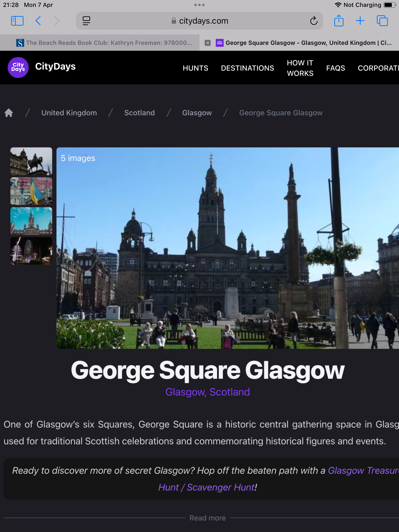Click the citydays.com address field
399x532 pixels.
tap(199, 21)
